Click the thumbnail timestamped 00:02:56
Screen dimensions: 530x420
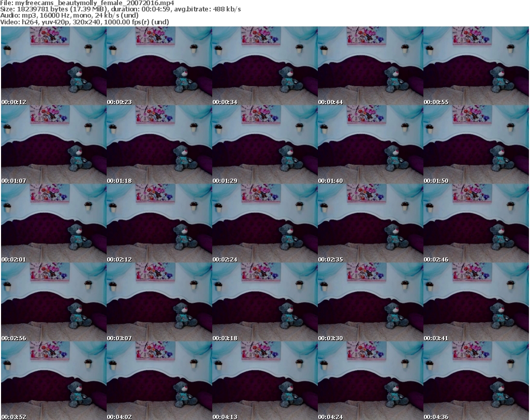click(x=54, y=302)
